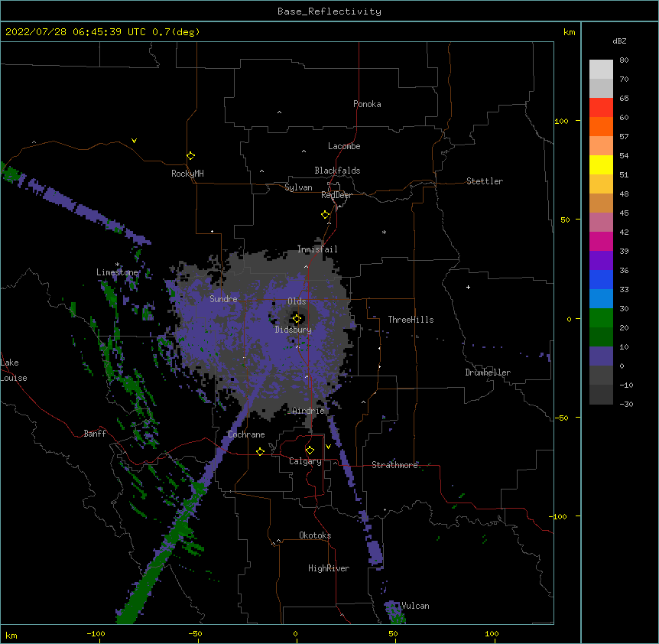Click the Lacombe city label
The height and width of the screenshot is (644, 659).
coord(344,146)
